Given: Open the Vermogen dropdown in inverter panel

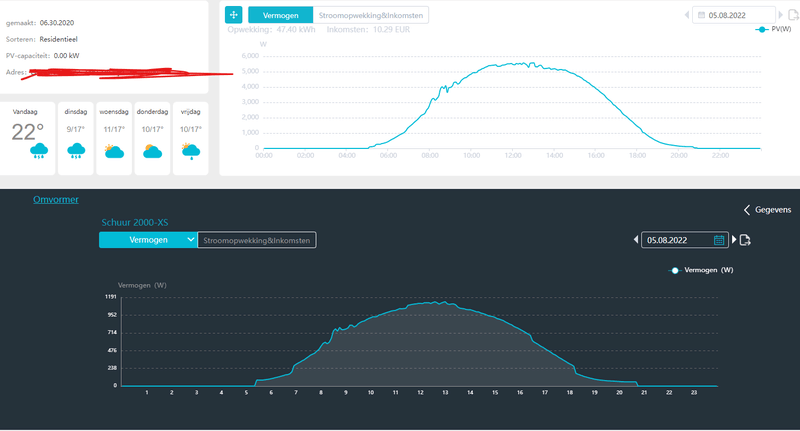Looking at the screenshot, I should [148, 240].
